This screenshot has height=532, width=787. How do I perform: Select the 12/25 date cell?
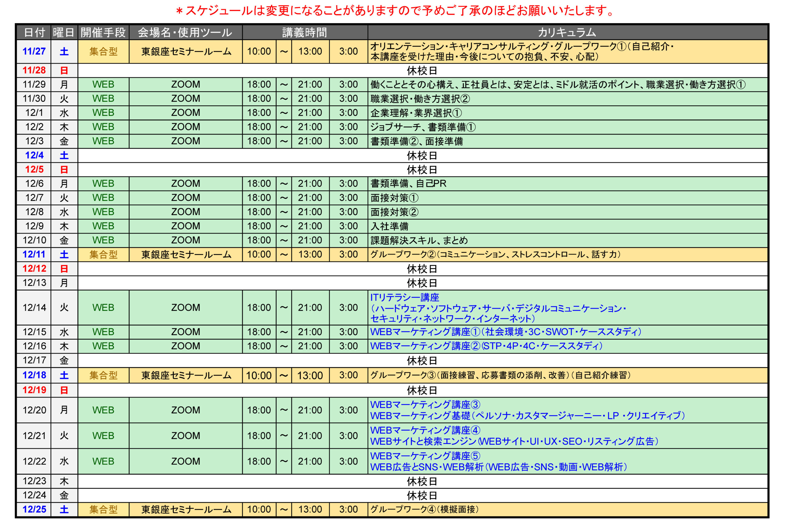(34, 510)
